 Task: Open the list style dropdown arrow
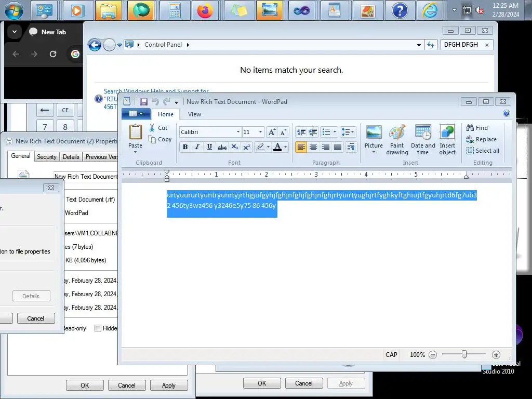[x=335, y=131]
